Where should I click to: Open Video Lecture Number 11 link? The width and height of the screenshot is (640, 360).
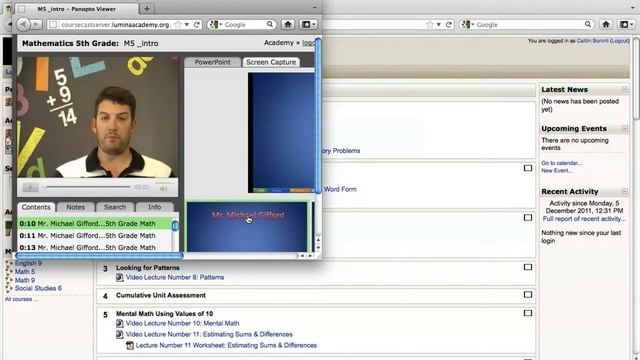[x=209, y=334]
